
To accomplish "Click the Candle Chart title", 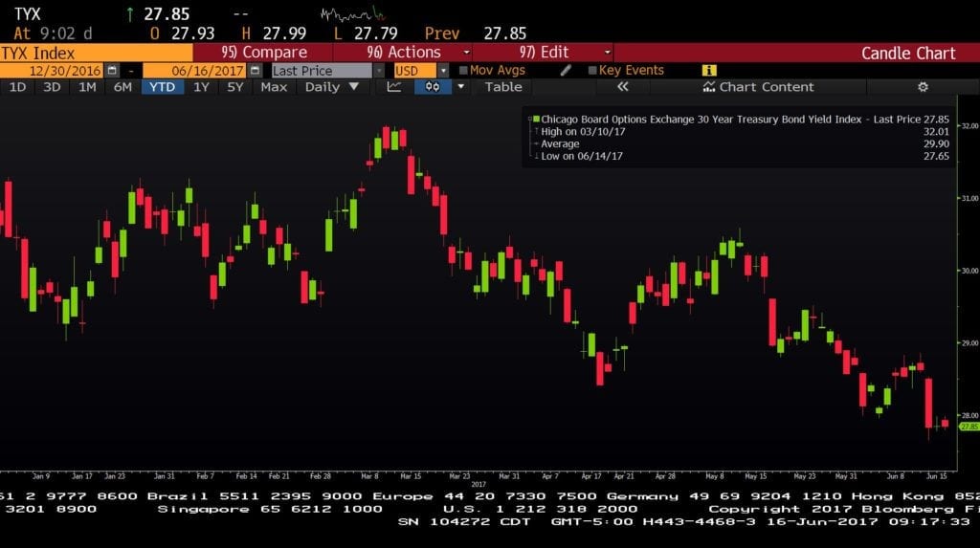I will [x=908, y=54].
